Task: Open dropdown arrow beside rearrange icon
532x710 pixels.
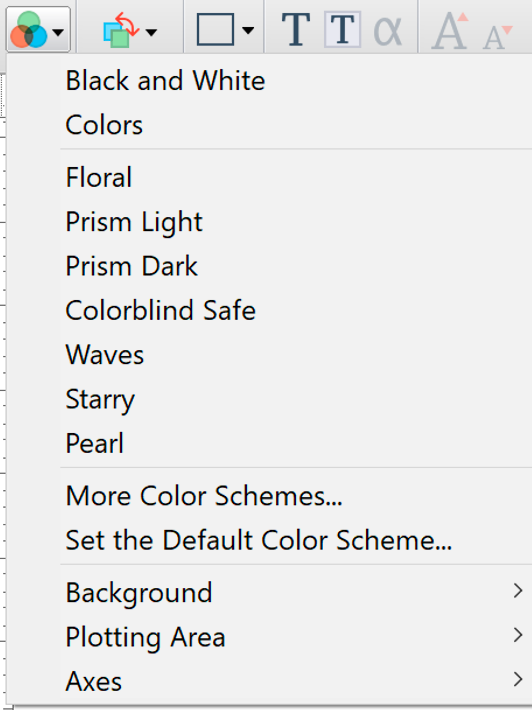Action: click(151, 32)
